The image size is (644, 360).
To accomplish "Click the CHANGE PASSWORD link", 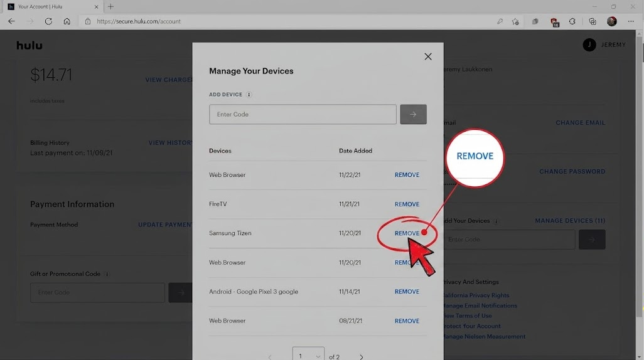I will click(x=572, y=172).
